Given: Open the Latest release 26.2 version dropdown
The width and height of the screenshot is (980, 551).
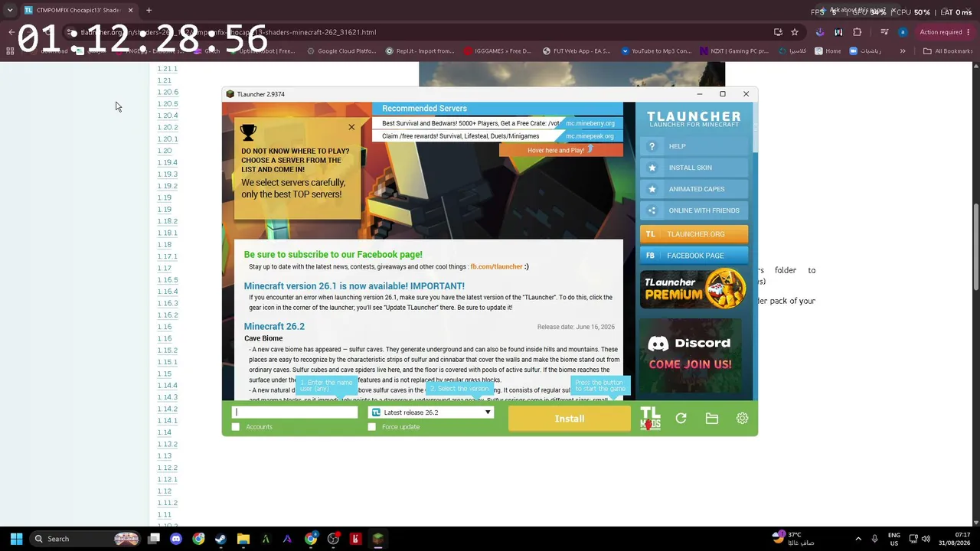Looking at the screenshot, I should pos(431,412).
